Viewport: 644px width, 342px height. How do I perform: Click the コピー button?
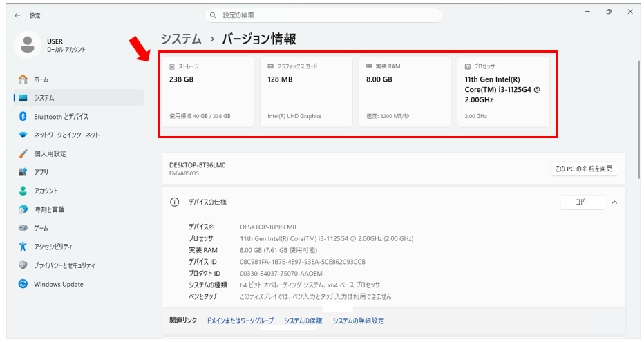(x=583, y=202)
